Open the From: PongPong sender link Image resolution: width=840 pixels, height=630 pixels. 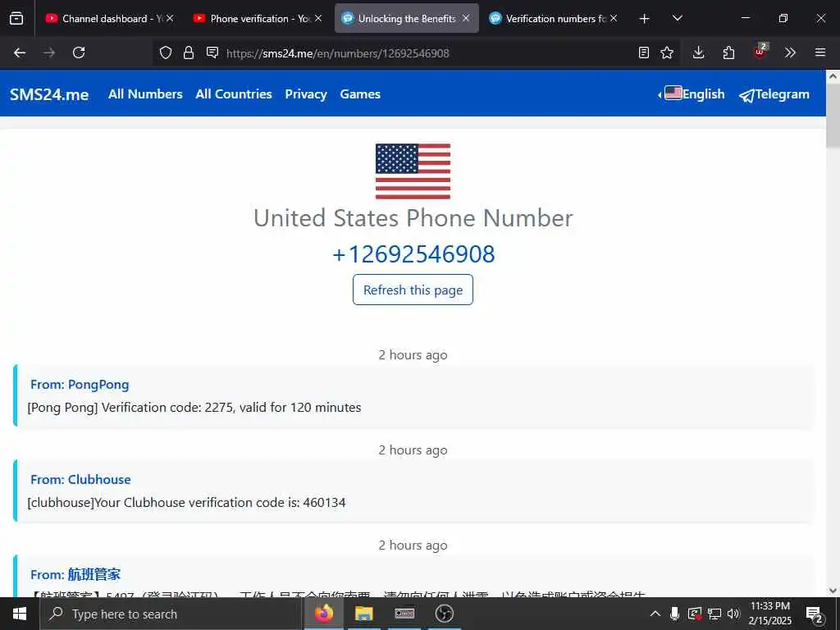(80, 385)
